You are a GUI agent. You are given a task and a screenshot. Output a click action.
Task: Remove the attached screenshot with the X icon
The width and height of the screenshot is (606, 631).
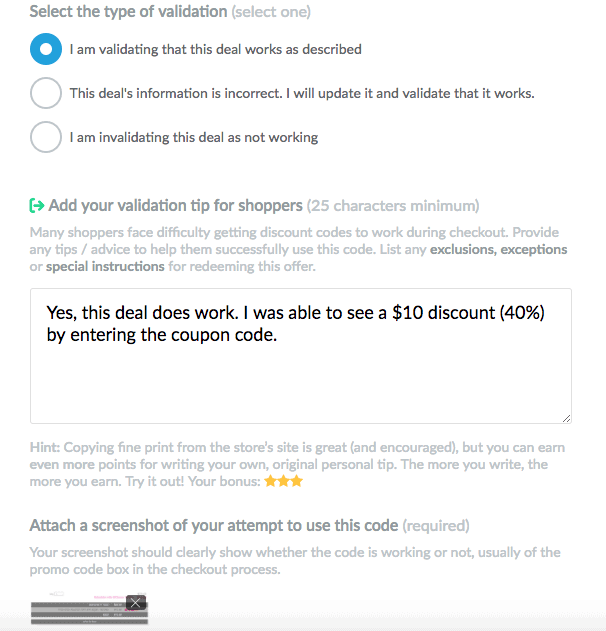(x=136, y=602)
